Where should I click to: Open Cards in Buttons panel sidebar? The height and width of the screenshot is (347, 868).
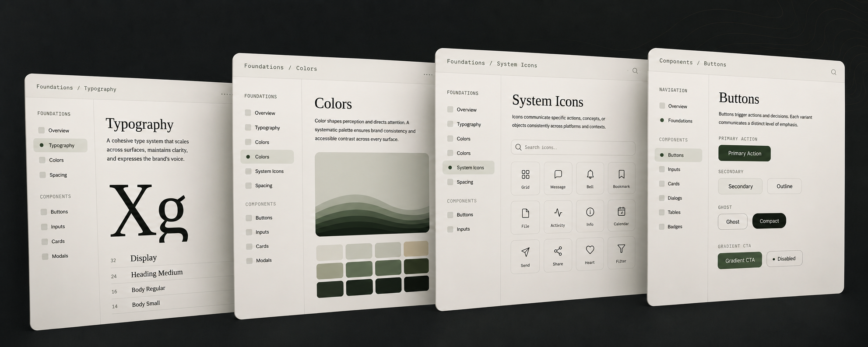tap(674, 184)
